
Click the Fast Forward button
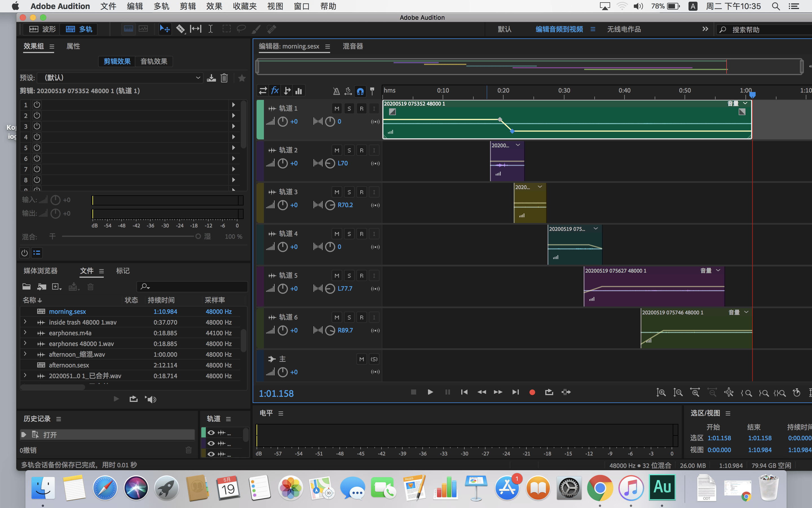[498, 392]
